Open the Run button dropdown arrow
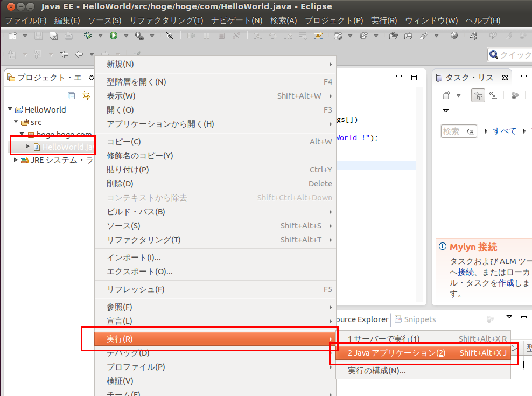This screenshot has width=532, height=396. [126, 36]
